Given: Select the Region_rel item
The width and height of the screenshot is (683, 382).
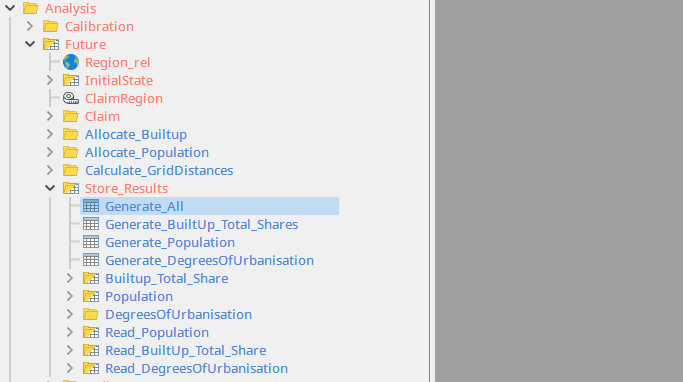Looking at the screenshot, I should coord(118,62).
